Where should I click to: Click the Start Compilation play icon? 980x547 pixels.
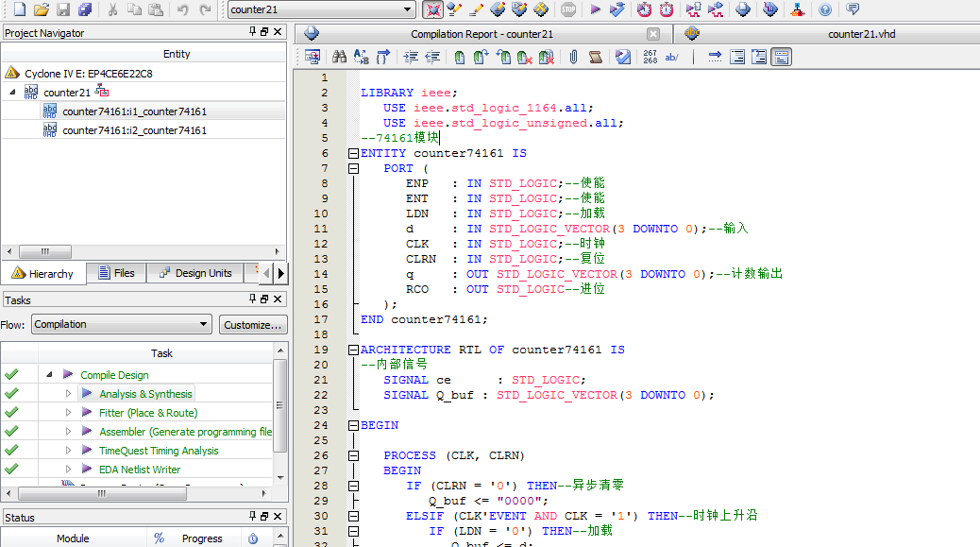click(x=595, y=9)
